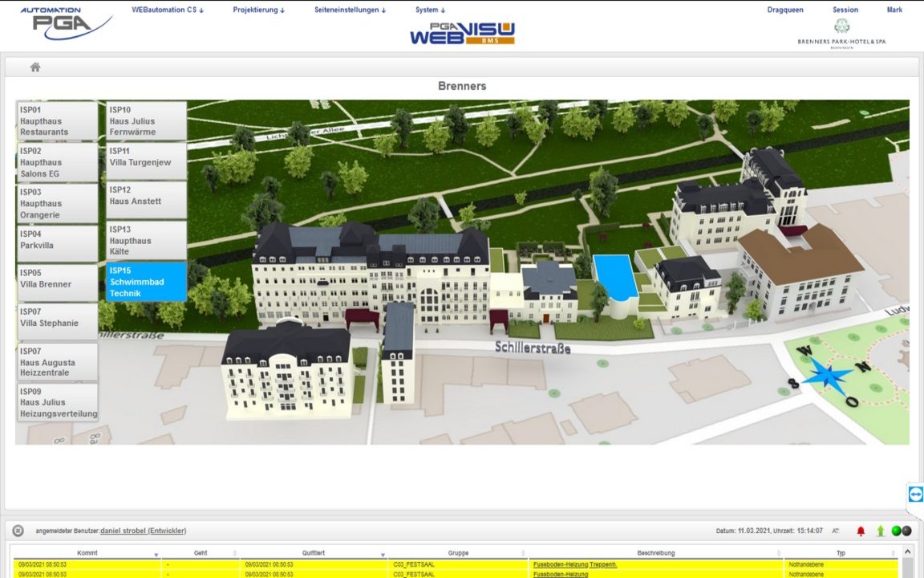Go to the home page icon
This screenshot has height=578, width=924.
click(35, 67)
